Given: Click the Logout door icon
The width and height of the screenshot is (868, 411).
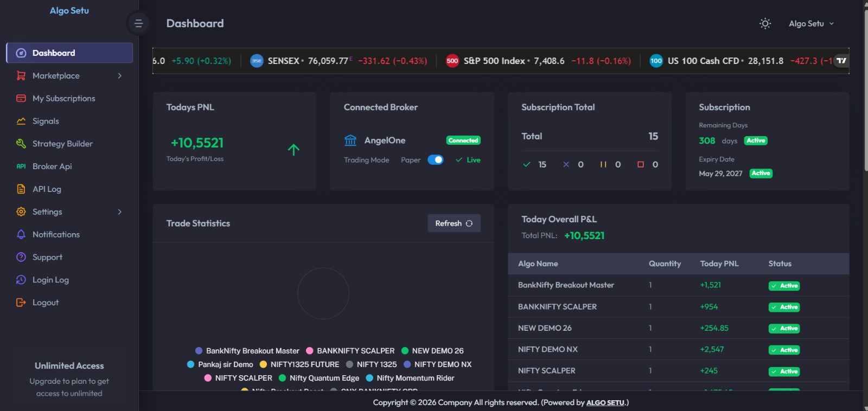Looking at the screenshot, I should click(21, 303).
